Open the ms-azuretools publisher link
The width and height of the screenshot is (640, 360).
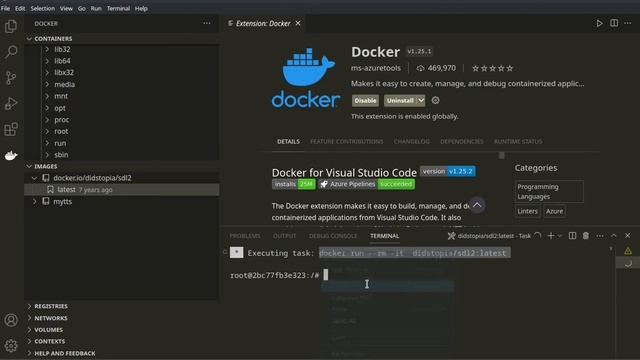(376, 68)
